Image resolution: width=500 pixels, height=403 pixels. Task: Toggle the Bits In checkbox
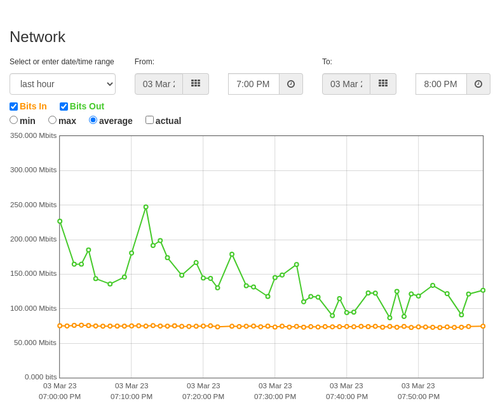[14, 106]
